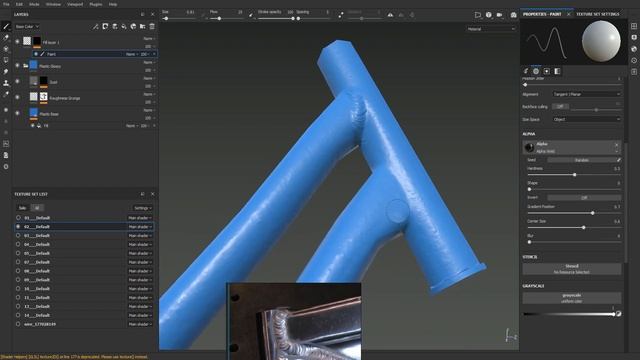Select the Clone stamp tool in left toolbar

click(x=6, y=83)
